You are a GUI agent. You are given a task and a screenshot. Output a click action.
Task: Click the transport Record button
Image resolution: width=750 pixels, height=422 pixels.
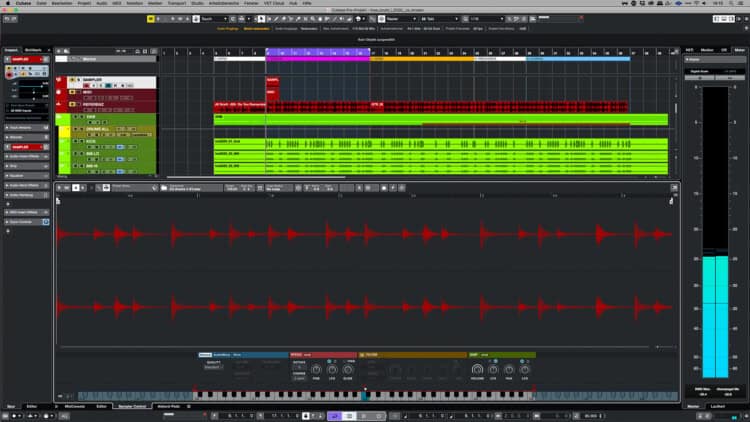(379, 416)
